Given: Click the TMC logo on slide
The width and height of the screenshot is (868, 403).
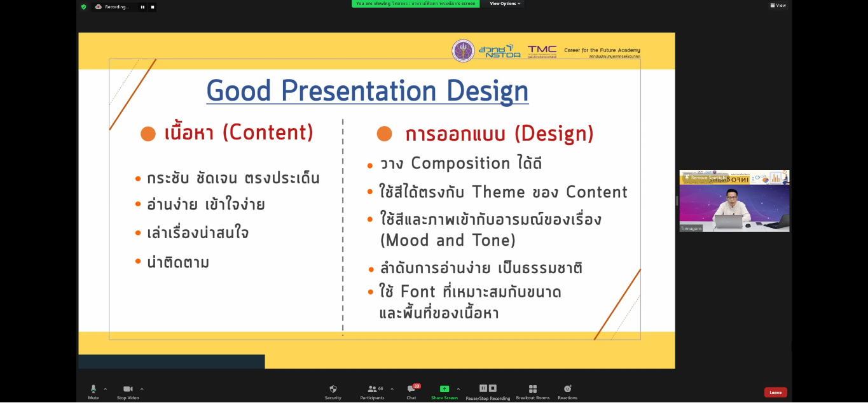Looking at the screenshot, I should pyautogui.click(x=542, y=52).
